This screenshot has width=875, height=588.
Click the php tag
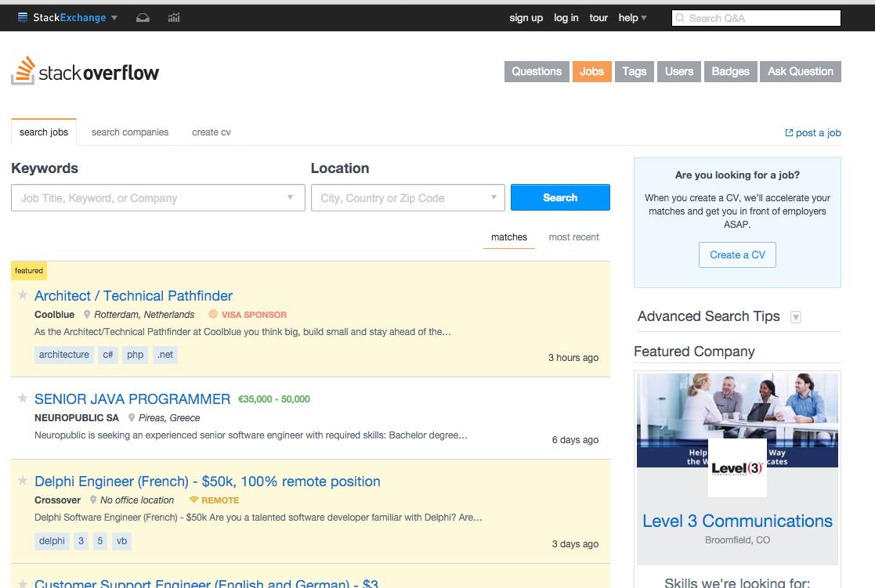pyautogui.click(x=135, y=355)
